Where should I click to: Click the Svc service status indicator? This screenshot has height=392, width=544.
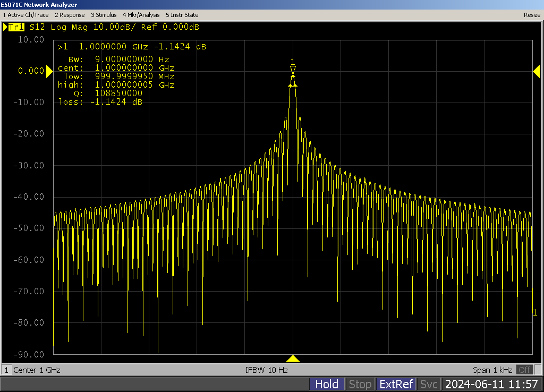(x=429, y=384)
